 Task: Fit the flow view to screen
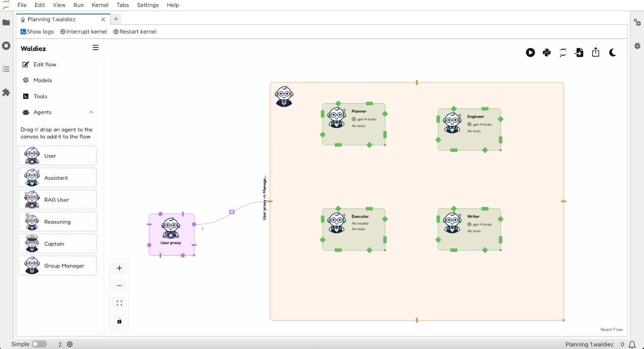click(119, 303)
